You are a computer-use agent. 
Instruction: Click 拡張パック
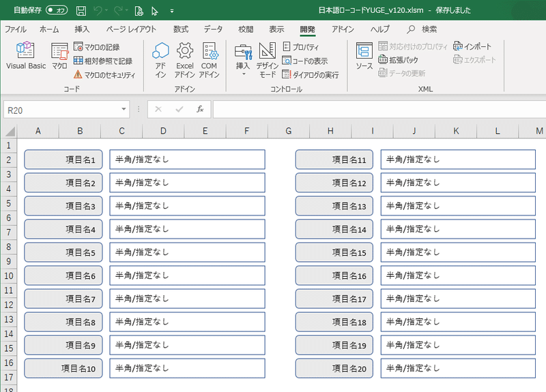point(398,60)
